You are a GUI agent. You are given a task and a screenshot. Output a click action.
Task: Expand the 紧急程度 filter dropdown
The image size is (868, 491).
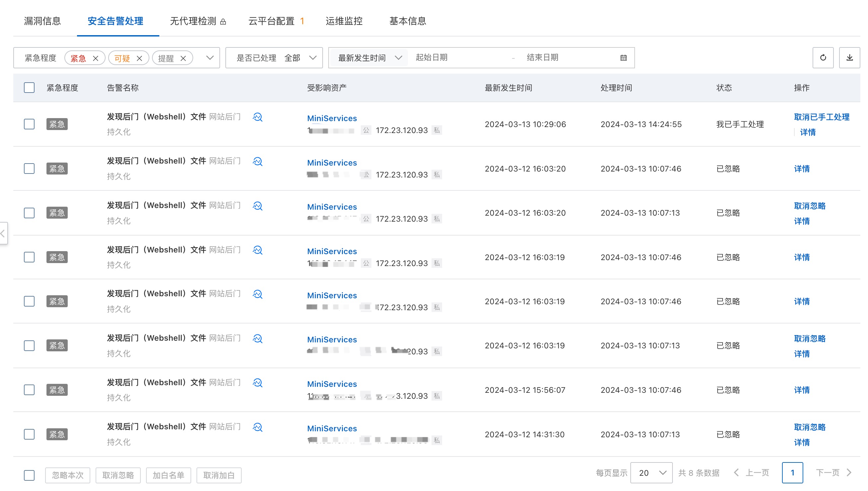pyautogui.click(x=210, y=58)
